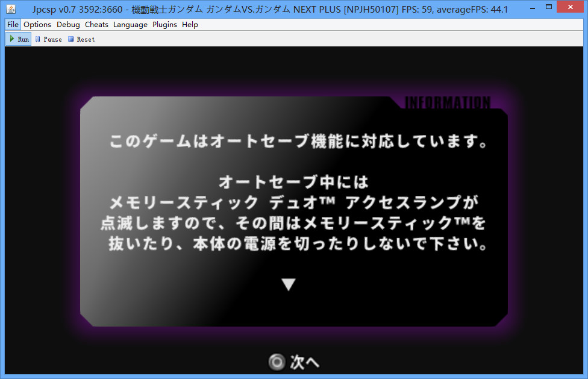
Task: Click the Run toolbar button
Action: (19, 39)
